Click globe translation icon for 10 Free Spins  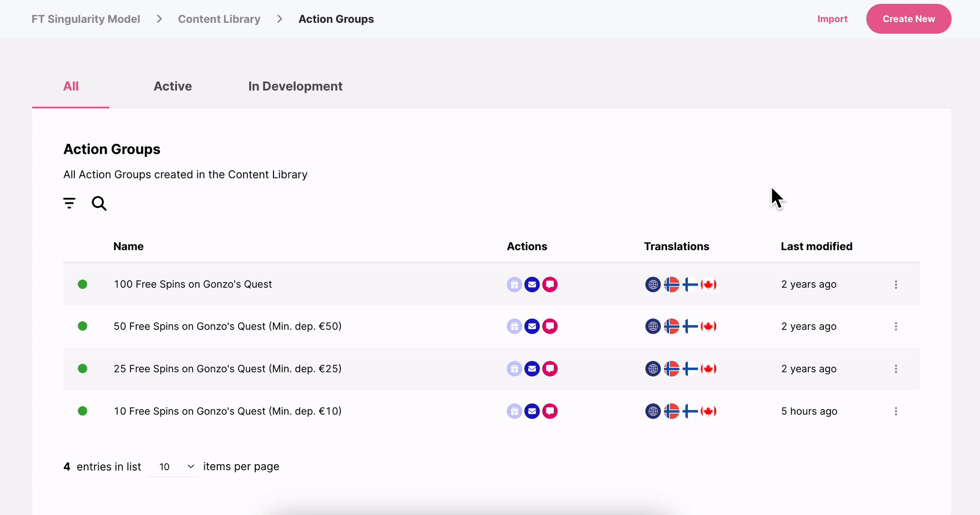click(x=653, y=411)
